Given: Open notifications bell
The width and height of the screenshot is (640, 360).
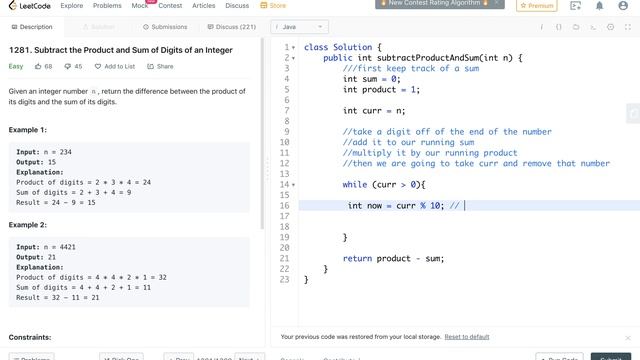Looking at the screenshot, I should pos(599,6).
